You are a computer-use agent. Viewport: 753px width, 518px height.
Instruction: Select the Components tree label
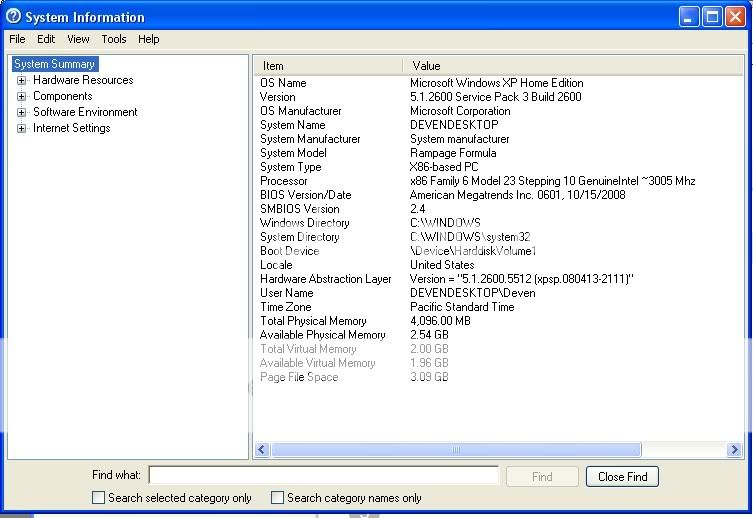tap(62, 96)
